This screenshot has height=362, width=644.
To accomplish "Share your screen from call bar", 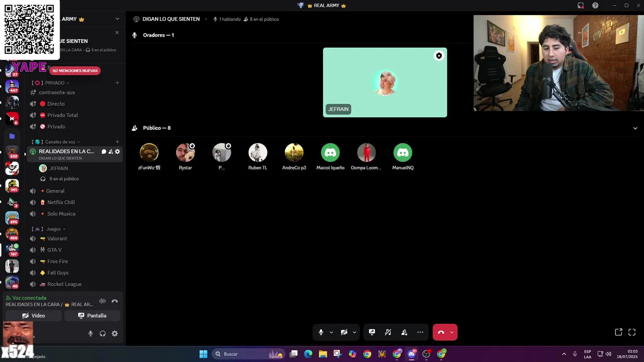I will coord(372,332).
